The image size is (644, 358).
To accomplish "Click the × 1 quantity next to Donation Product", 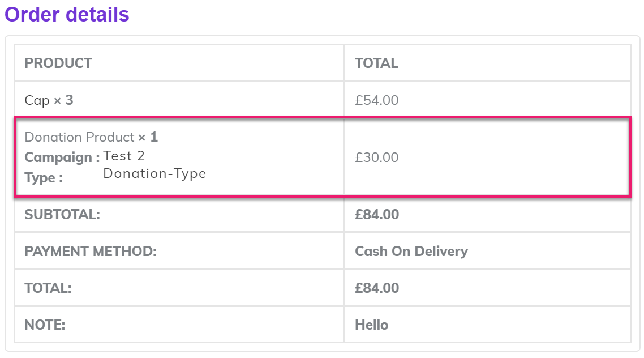I will (148, 137).
